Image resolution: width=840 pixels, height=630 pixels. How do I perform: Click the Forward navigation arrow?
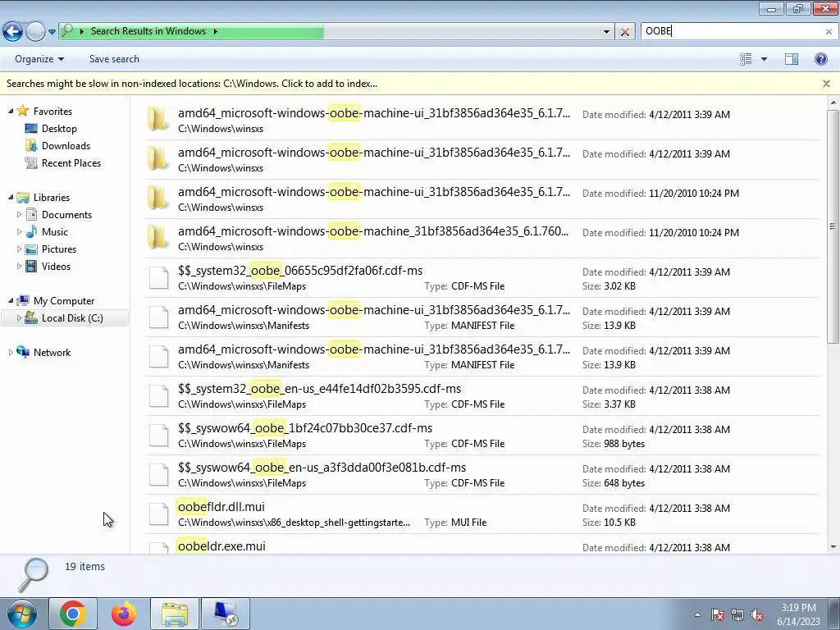(x=35, y=32)
